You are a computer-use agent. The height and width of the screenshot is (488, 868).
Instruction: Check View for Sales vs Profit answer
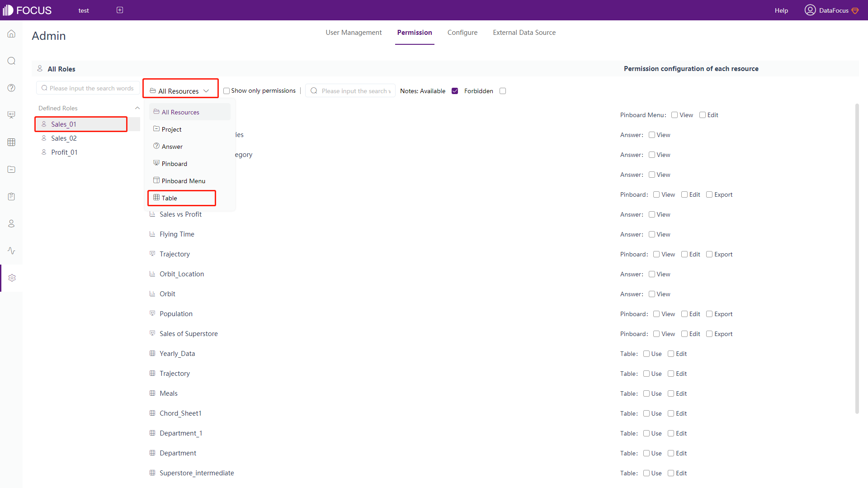click(x=652, y=214)
